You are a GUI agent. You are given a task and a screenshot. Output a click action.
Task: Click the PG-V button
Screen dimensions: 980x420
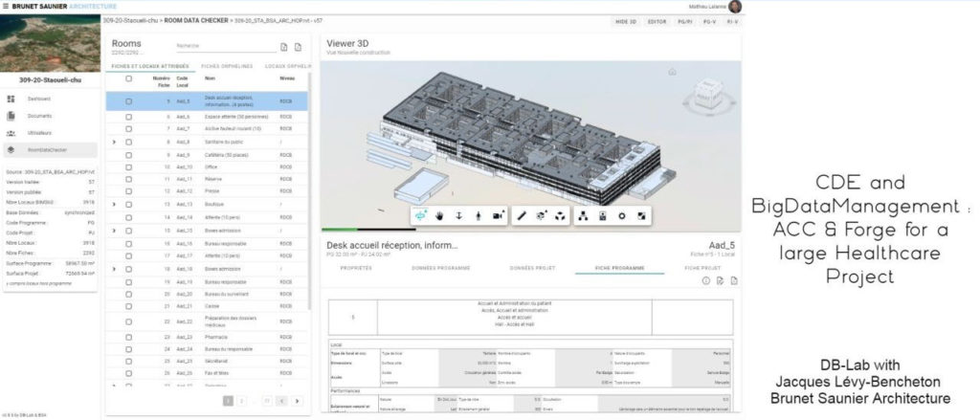point(709,22)
